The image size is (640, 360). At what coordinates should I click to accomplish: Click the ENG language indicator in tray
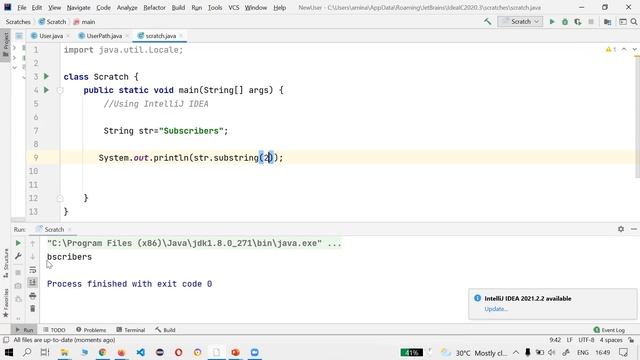point(582,352)
